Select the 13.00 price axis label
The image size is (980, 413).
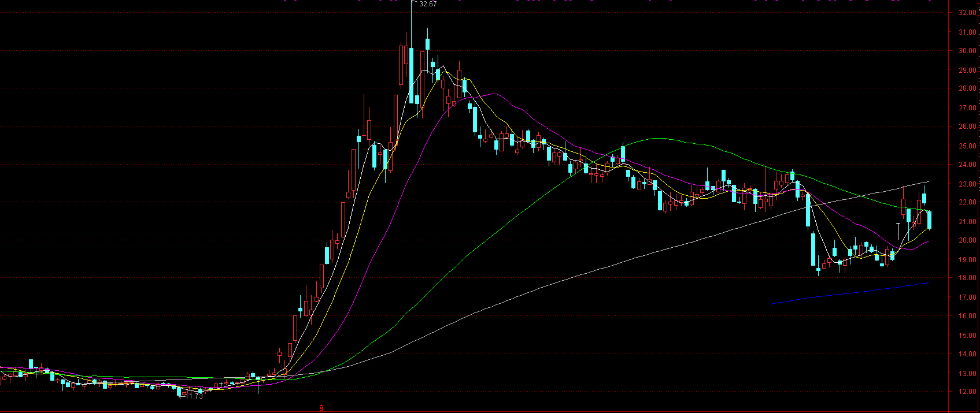967,374
